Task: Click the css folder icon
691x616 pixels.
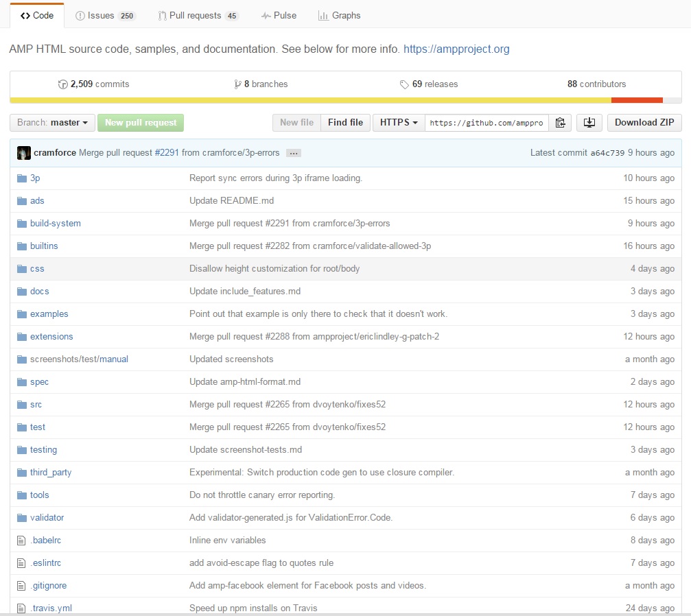Action: point(22,269)
